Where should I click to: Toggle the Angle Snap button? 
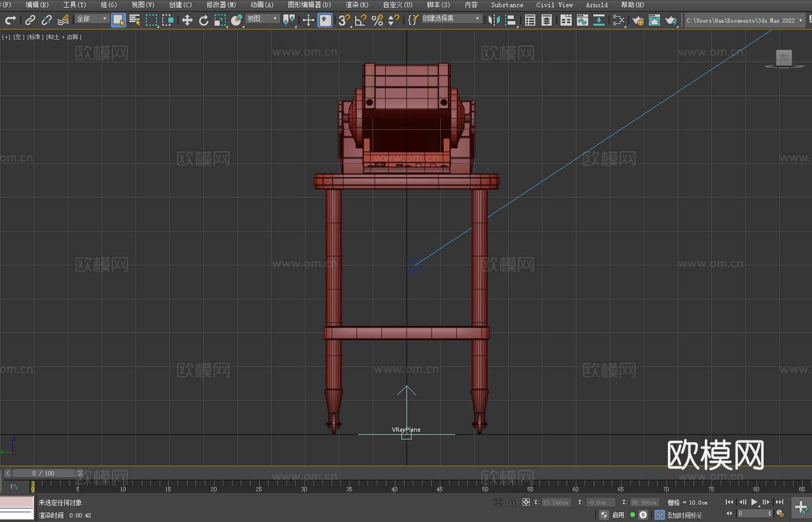tap(361, 20)
